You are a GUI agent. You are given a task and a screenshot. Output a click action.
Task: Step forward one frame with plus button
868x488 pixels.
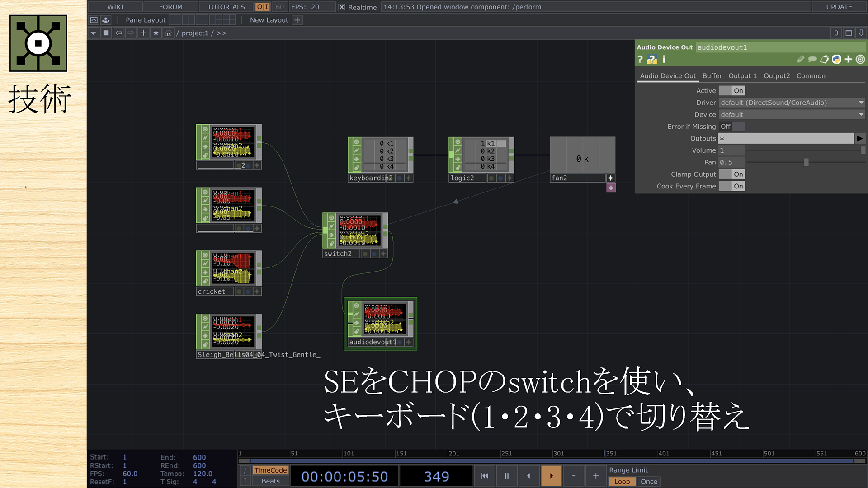595,476
